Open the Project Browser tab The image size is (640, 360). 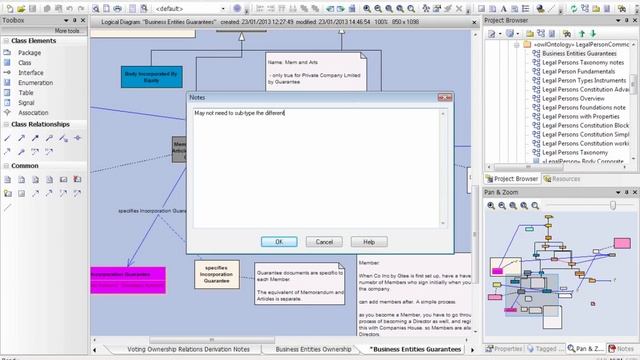point(512,179)
